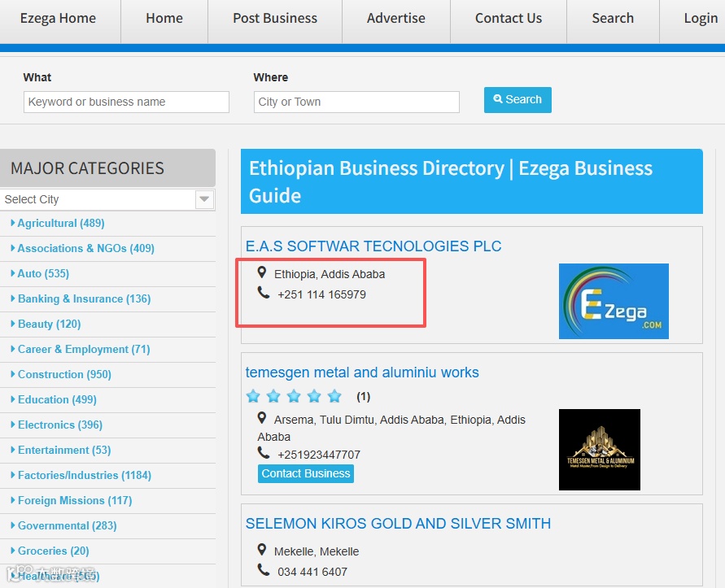Select the phone number 034 441 6407
The height and width of the screenshot is (588, 725).
pos(312,572)
